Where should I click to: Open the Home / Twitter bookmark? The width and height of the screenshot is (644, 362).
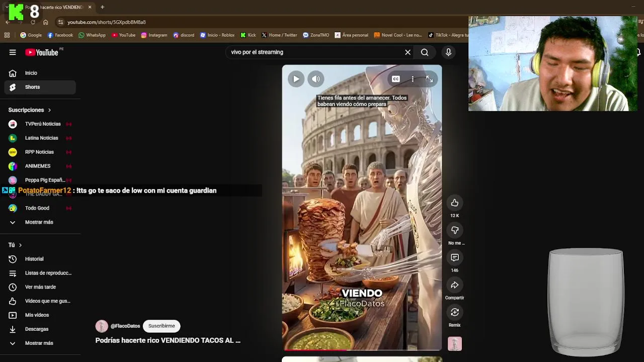click(x=279, y=35)
